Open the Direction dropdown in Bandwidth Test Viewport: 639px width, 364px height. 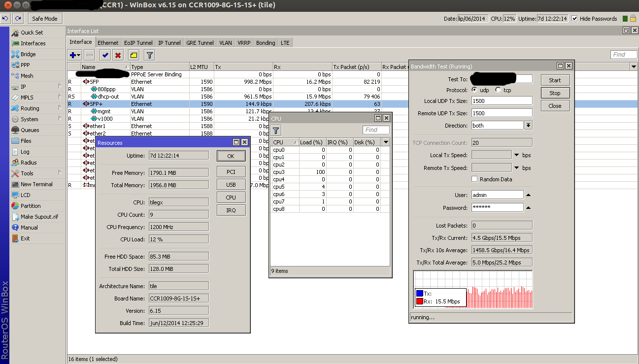click(x=528, y=126)
